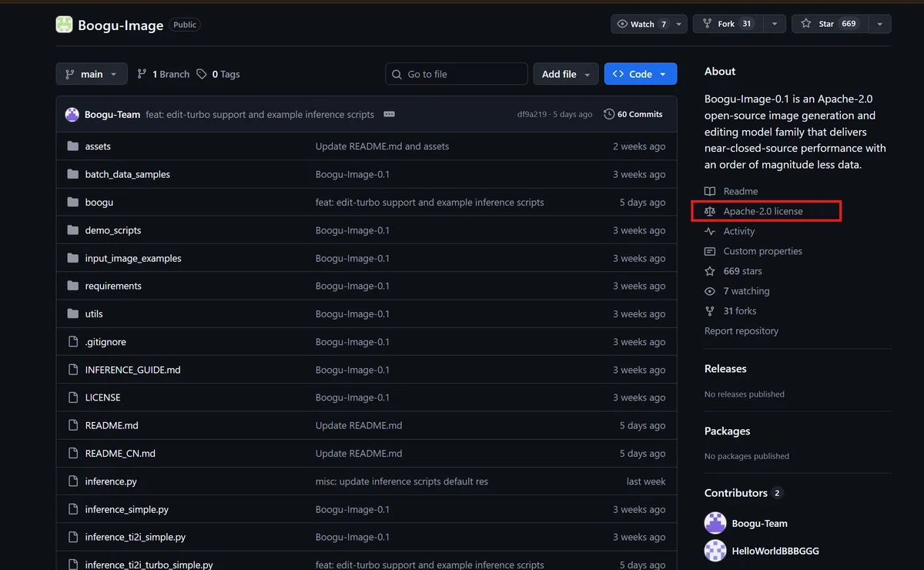Click the requirements folder icon

(x=73, y=286)
